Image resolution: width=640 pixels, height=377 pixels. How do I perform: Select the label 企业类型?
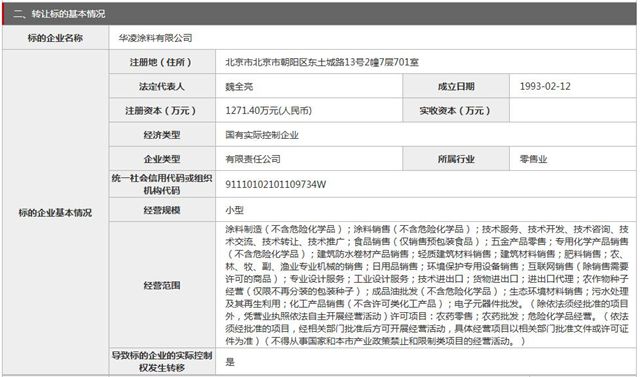click(x=162, y=159)
